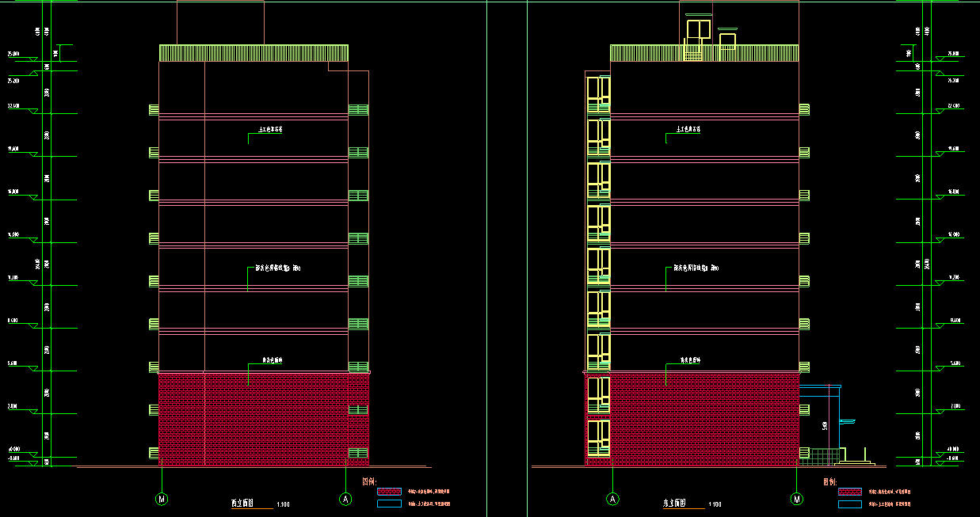Click axis bubble A under west elevation
The height and width of the screenshot is (517, 980).
point(345,499)
